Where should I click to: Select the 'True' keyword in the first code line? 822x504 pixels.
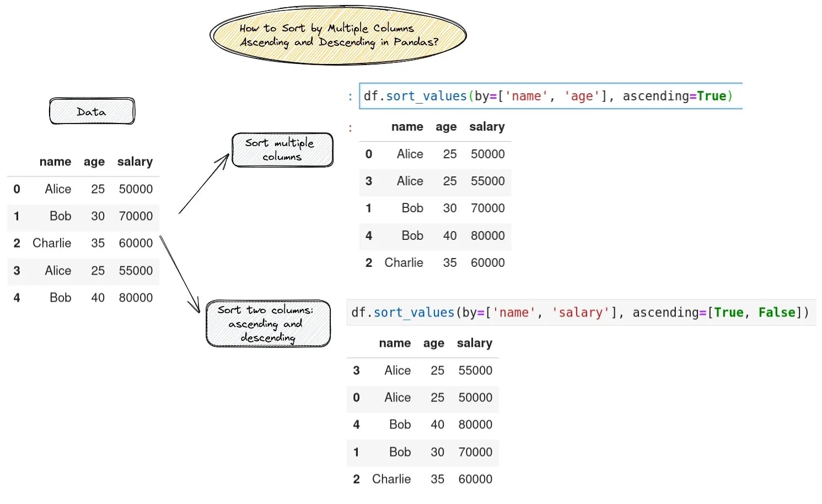[x=712, y=96]
